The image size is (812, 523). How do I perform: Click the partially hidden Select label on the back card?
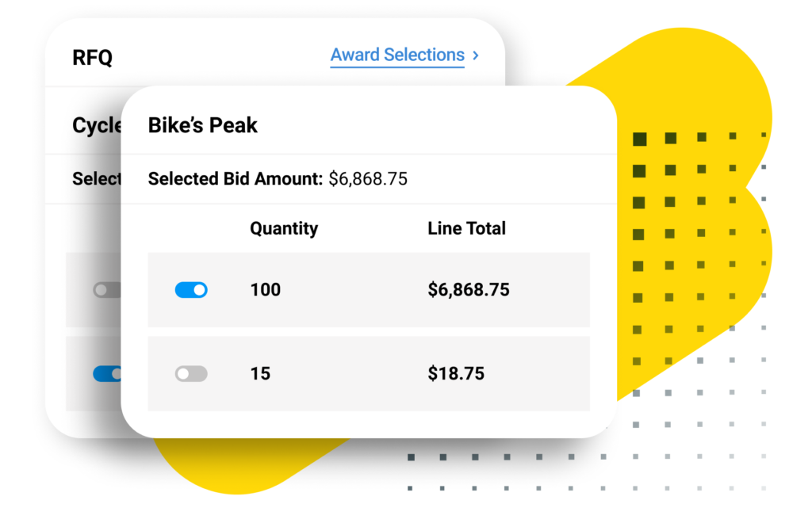tap(96, 179)
